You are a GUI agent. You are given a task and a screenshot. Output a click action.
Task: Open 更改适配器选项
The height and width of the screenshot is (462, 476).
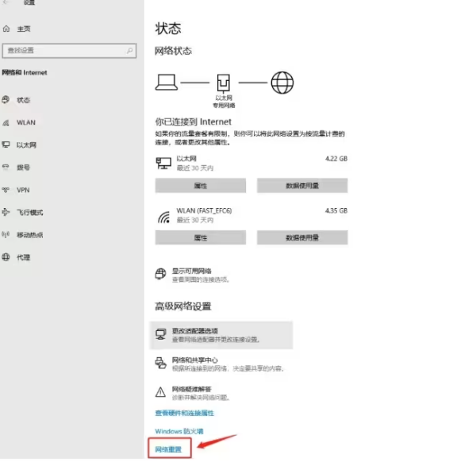(x=221, y=335)
